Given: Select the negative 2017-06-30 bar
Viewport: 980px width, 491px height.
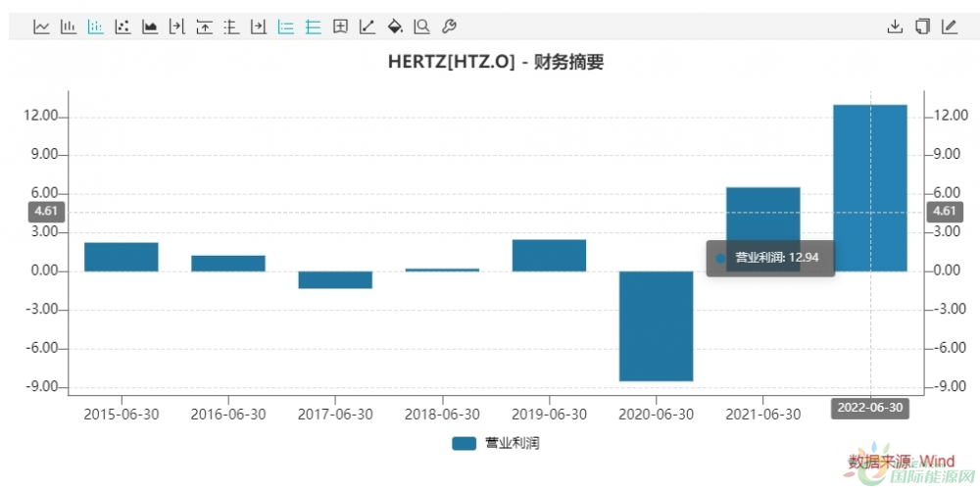Looking at the screenshot, I should point(335,280).
